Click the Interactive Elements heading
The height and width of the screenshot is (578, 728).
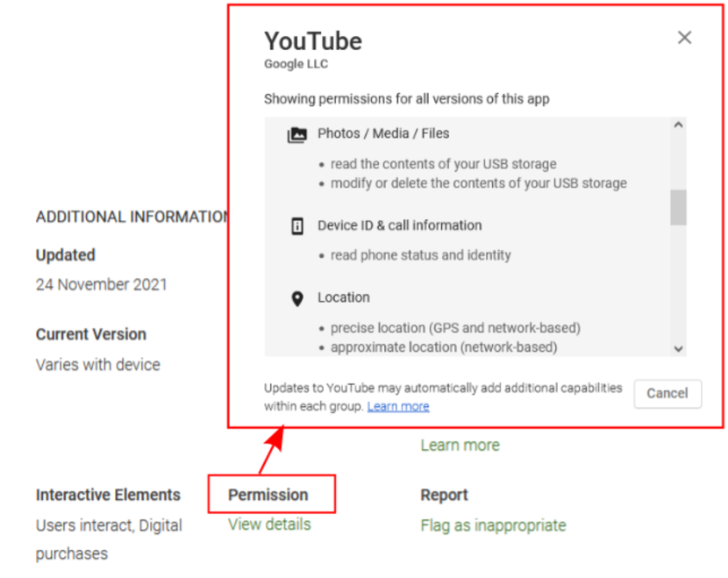click(108, 495)
